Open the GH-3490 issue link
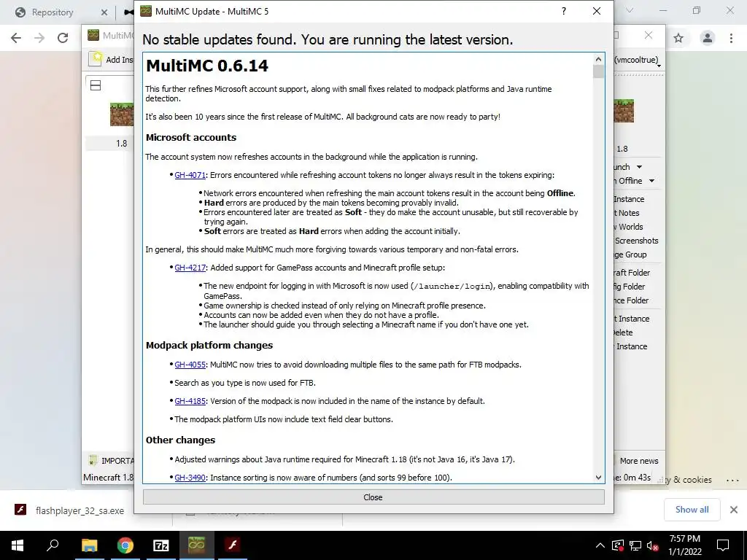 (190, 477)
